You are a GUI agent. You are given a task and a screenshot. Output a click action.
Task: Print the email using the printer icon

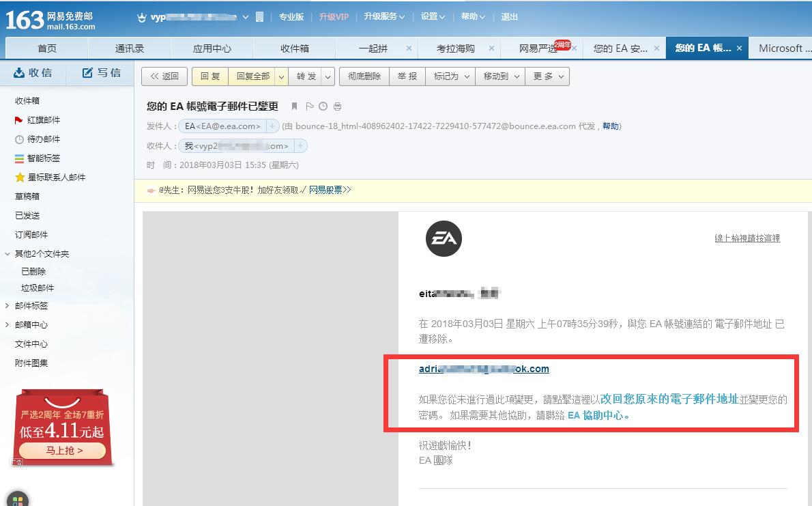[x=337, y=107]
